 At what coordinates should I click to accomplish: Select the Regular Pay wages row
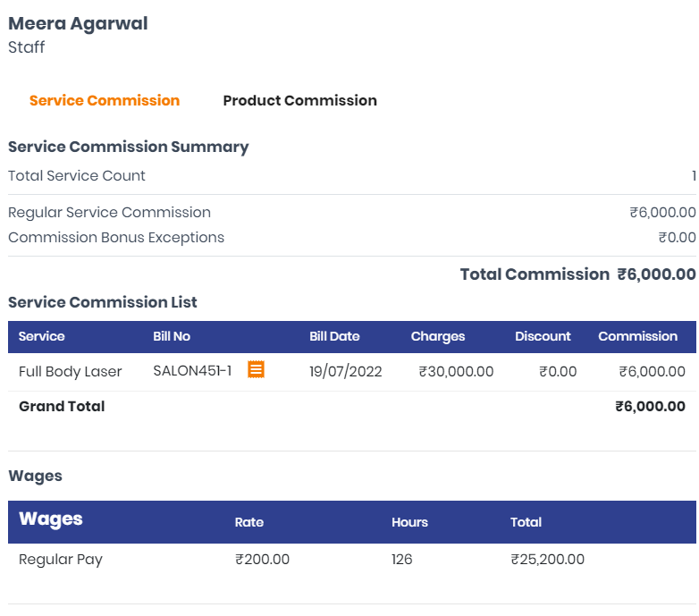(x=352, y=560)
